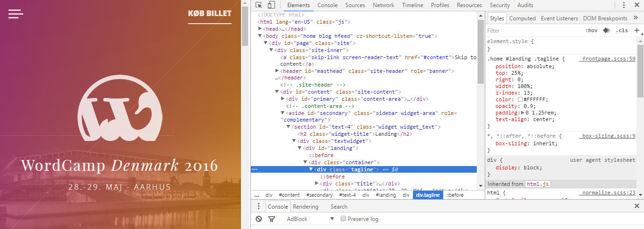The height and width of the screenshot is (229, 644).
Task: Expand the div class="title" node
Action: click(317, 184)
